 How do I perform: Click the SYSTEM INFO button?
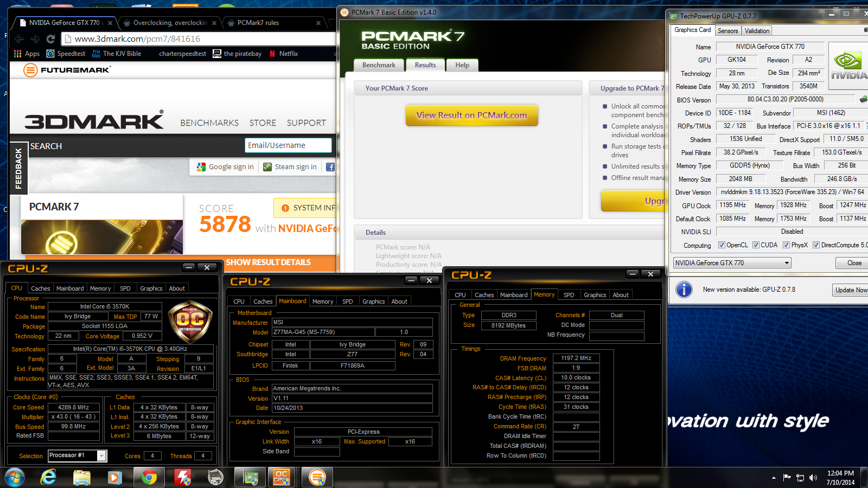click(305, 208)
